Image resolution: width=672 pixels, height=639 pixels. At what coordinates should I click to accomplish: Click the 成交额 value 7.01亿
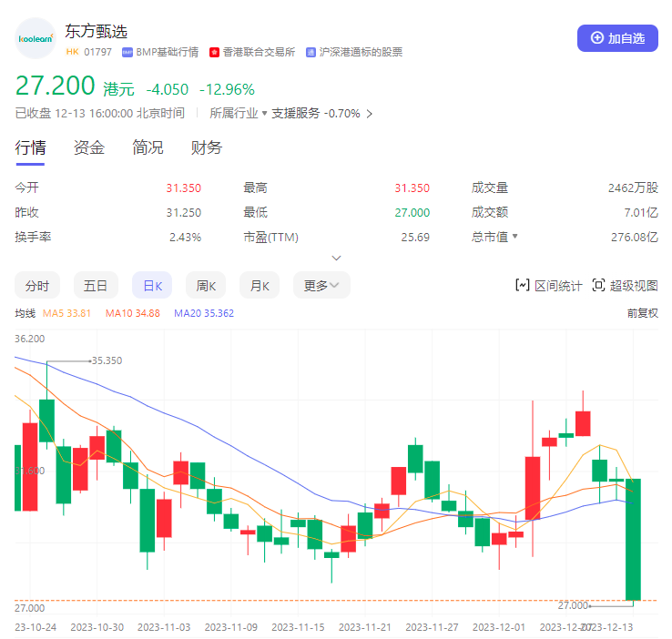[641, 212]
